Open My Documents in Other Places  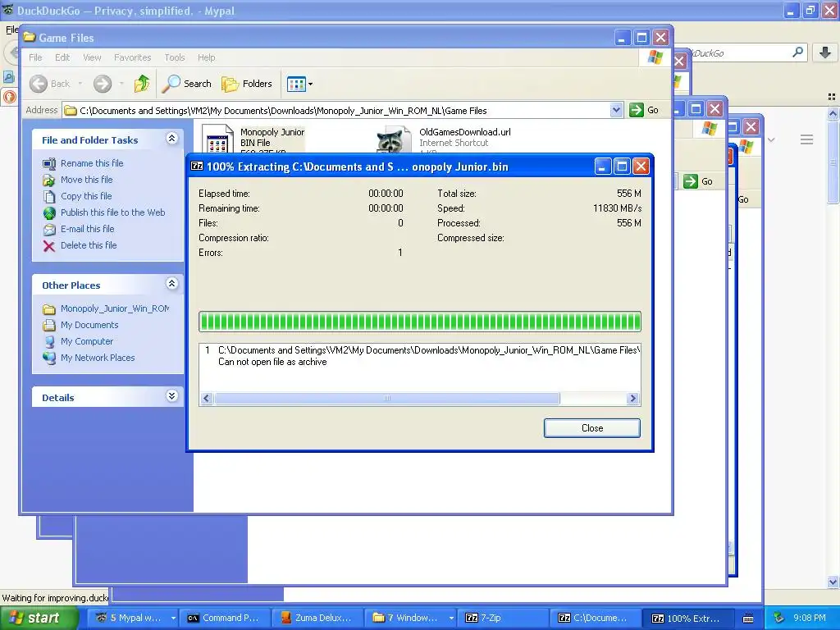pos(89,325)
